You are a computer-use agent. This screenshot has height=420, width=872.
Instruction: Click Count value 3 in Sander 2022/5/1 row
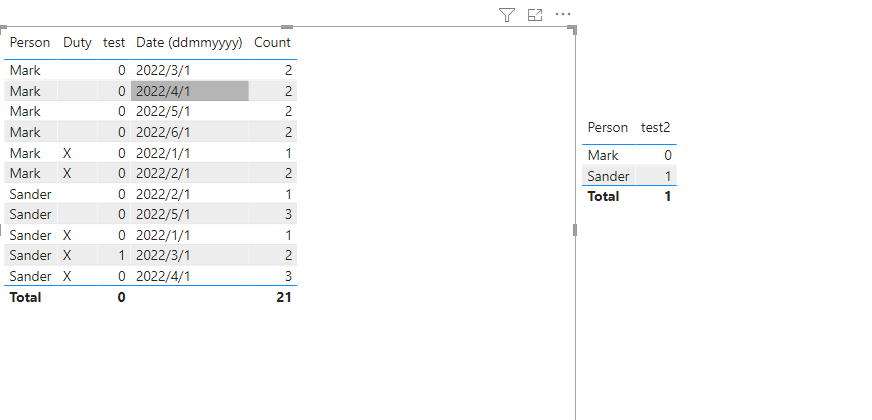(x=288, y=215)
